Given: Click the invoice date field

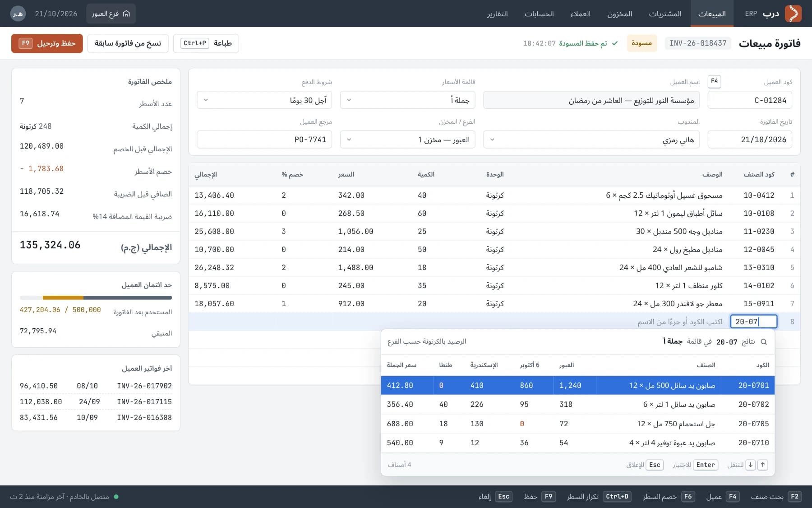Looking at the screenshot, I should (750, 140).
